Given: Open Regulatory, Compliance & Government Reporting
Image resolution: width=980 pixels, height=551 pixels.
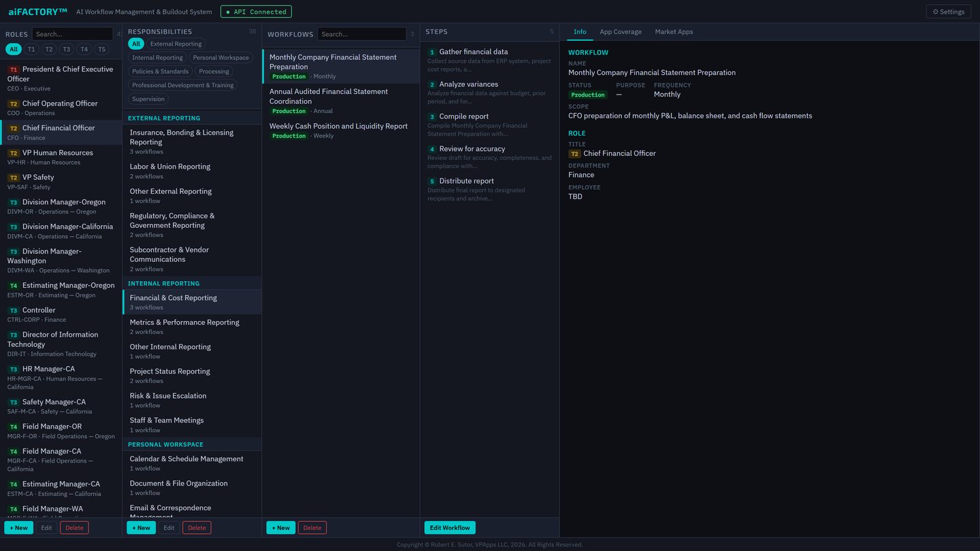Looking at the screenshot, I should point(192,224).
